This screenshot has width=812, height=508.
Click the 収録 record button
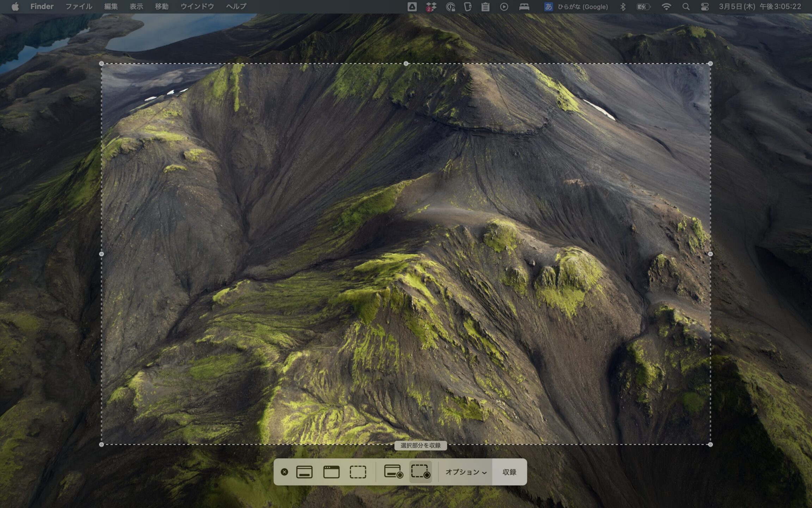(x=509, y=472)
